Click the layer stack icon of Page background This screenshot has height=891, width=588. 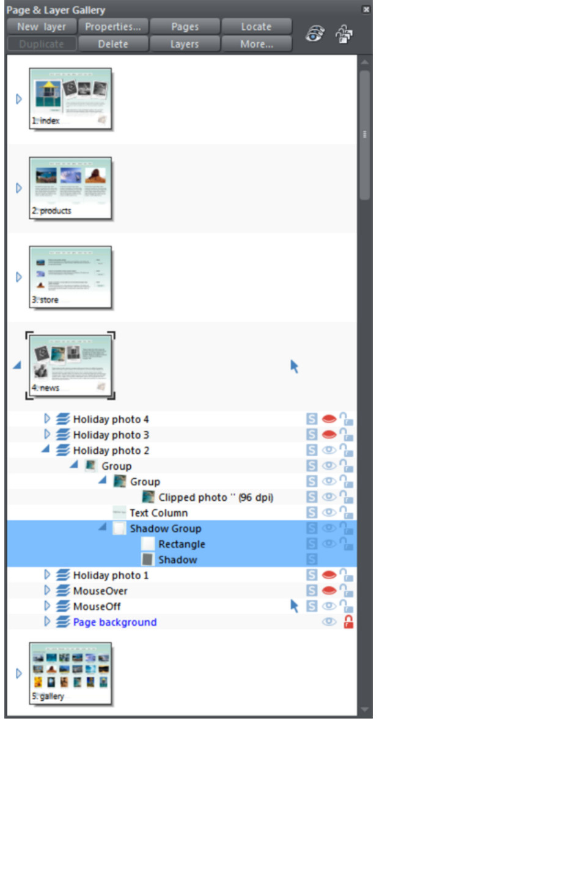tap(63, 622)
